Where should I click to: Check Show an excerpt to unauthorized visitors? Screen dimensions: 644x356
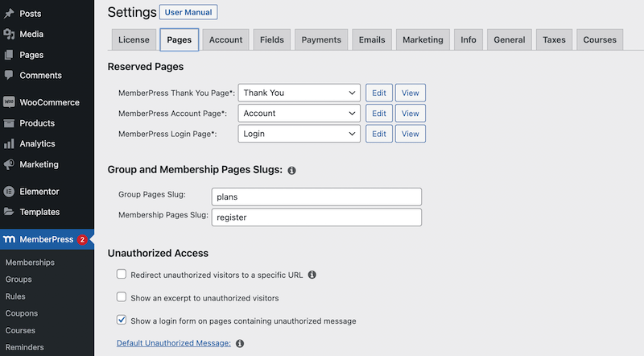point(122,297)
